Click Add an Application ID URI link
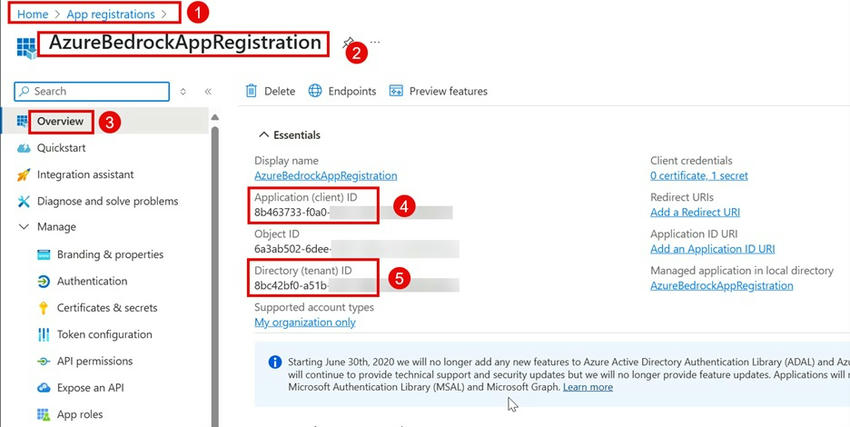 coord(712,249)
